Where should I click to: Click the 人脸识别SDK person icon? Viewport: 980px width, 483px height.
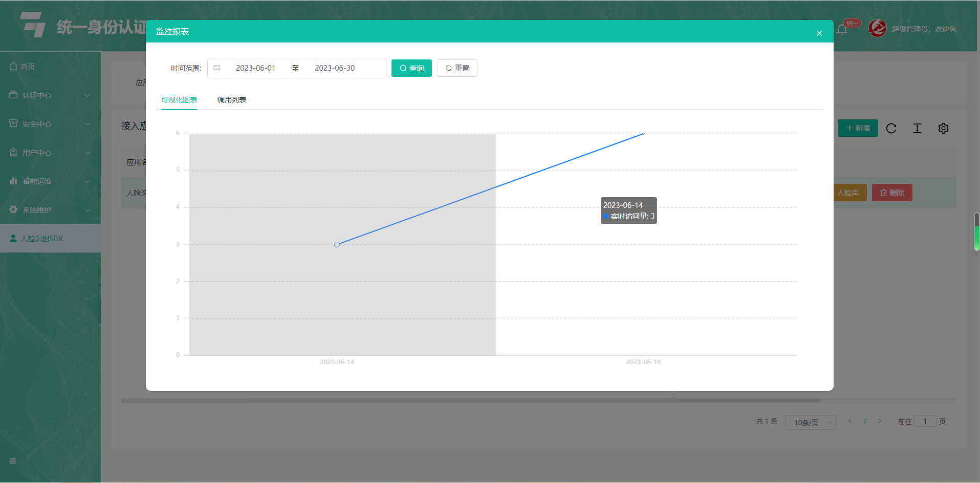[13, 238]
